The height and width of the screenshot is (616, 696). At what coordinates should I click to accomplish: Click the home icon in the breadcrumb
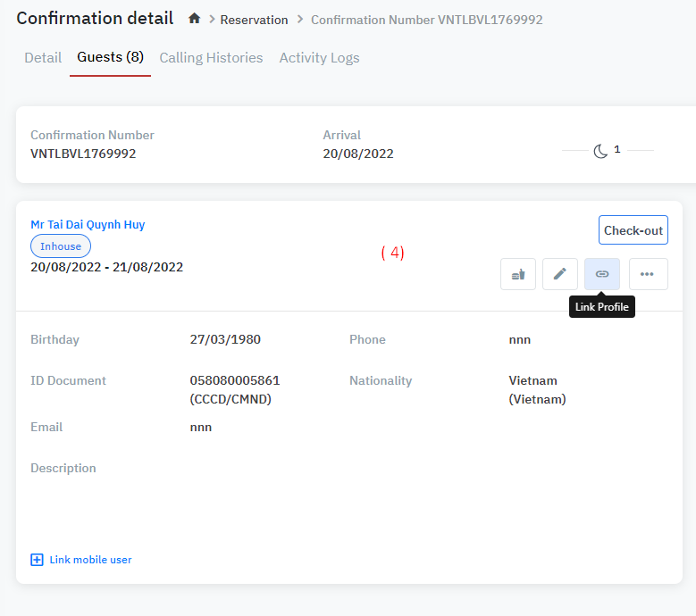[x=194, y=19]
